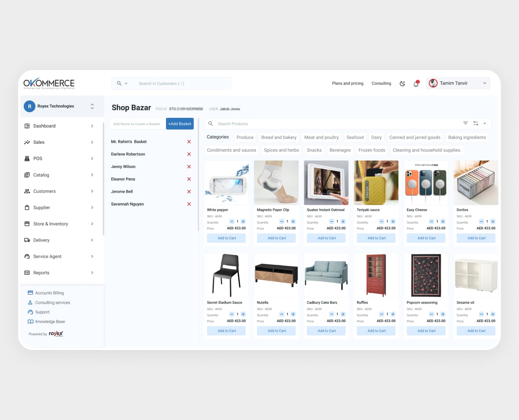Toggle dark mode with the moon icon

click(x=402, y=83)
